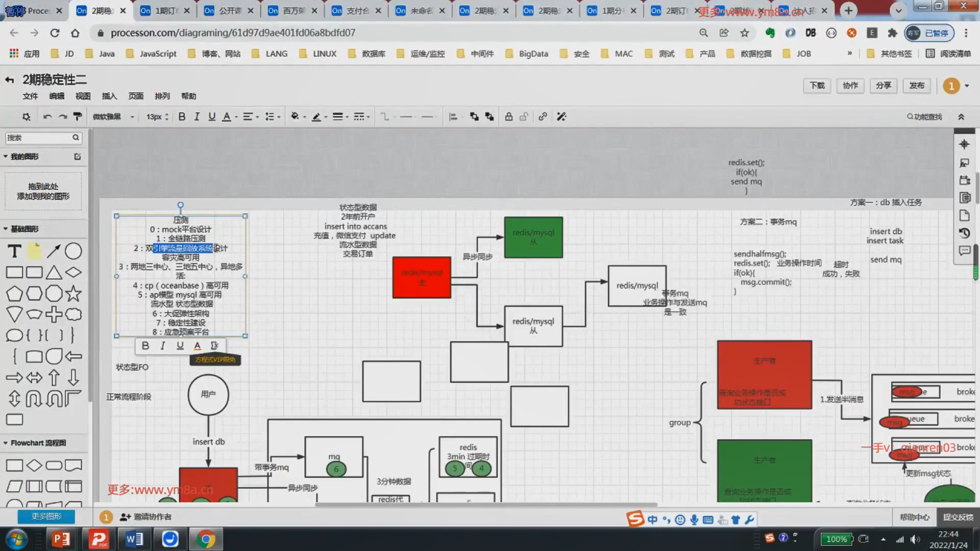Open the text alignment dropdown
980x551 pixels.
(x=250, y=117)
